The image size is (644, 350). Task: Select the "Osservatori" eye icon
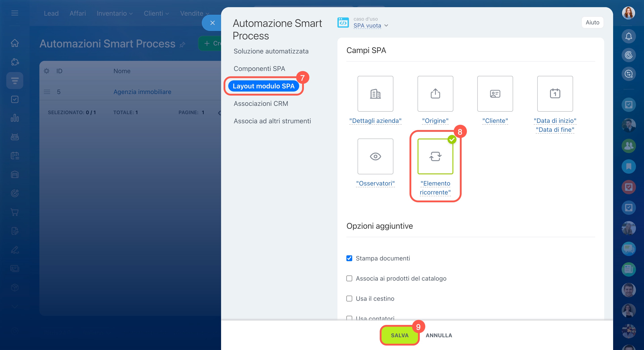375,156
